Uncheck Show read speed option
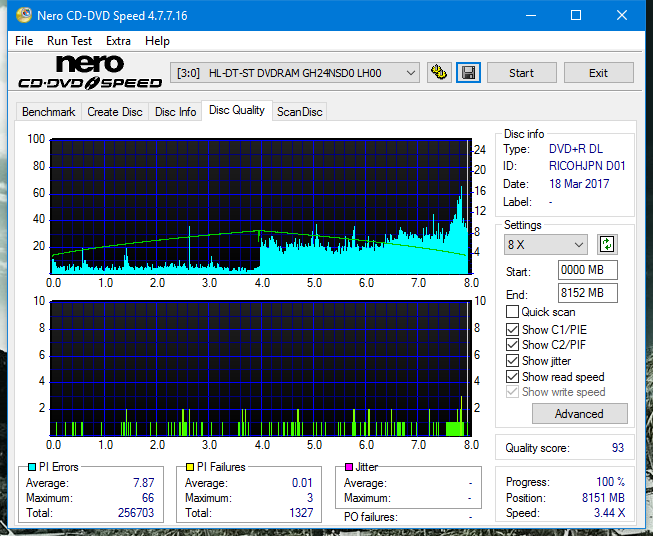 (x=512, y=376)
